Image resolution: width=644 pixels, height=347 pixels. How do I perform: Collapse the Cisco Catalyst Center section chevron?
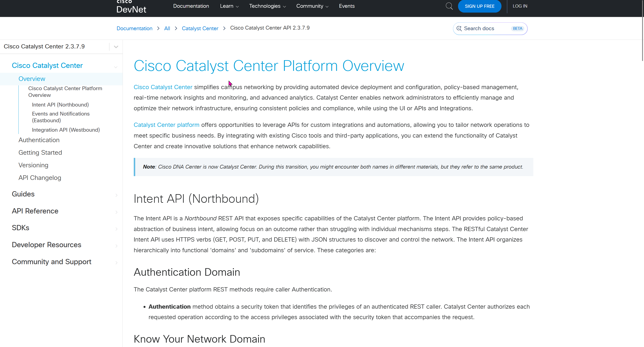116,67
